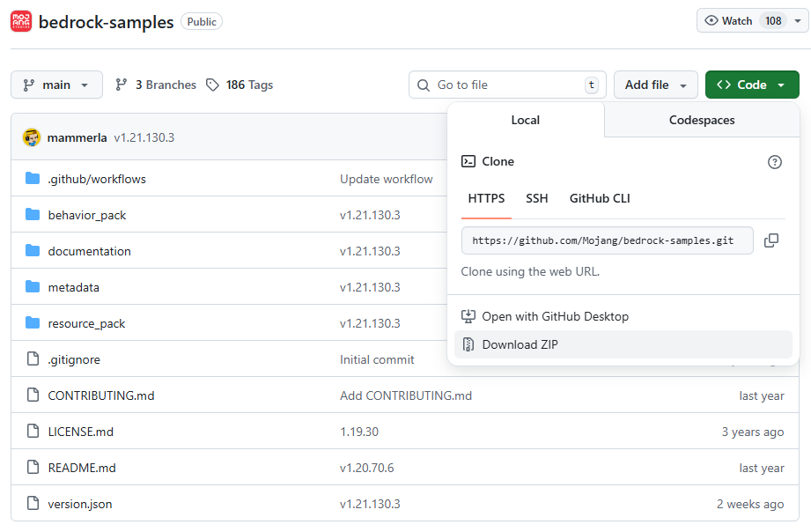Viewport: 811px width, 532px height.
Task: Open the clone help question mark icon
Action: 774,162
